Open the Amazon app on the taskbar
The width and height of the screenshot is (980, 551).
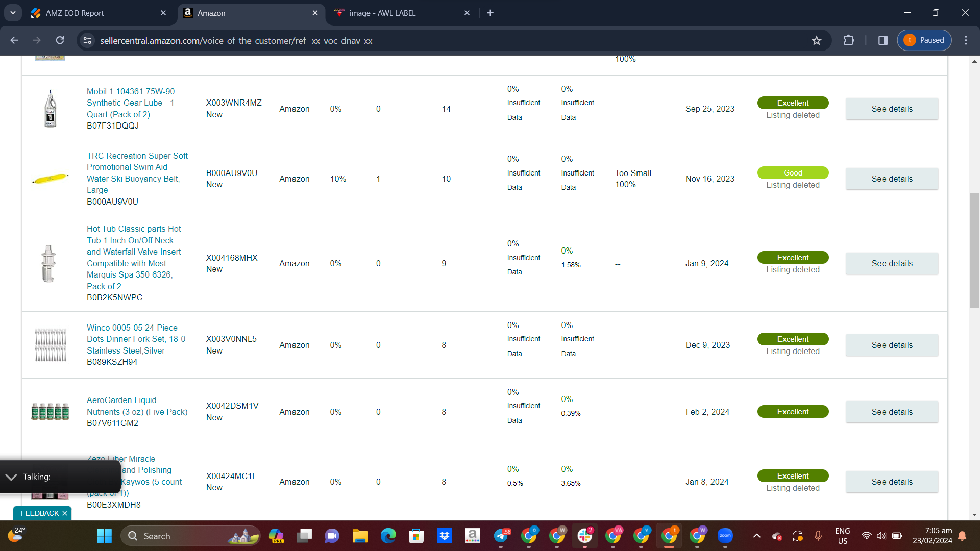pyautogui.click(x=472, y=536)
